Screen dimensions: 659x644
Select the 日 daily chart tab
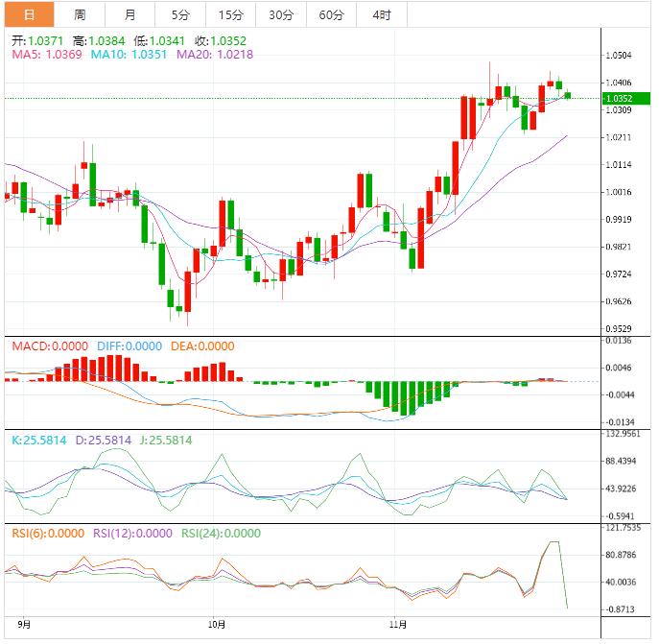pos(29,14)
